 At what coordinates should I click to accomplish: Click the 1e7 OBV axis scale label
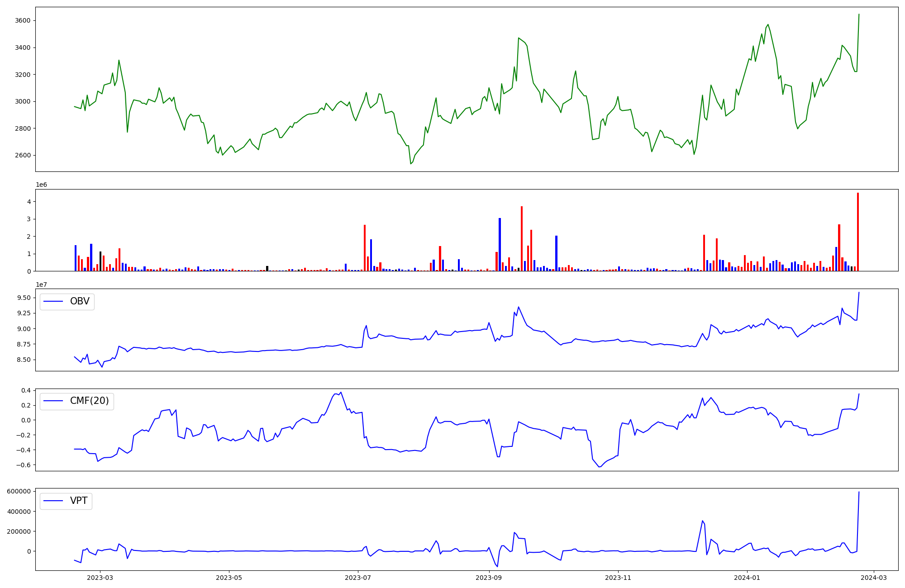point(41,285)
